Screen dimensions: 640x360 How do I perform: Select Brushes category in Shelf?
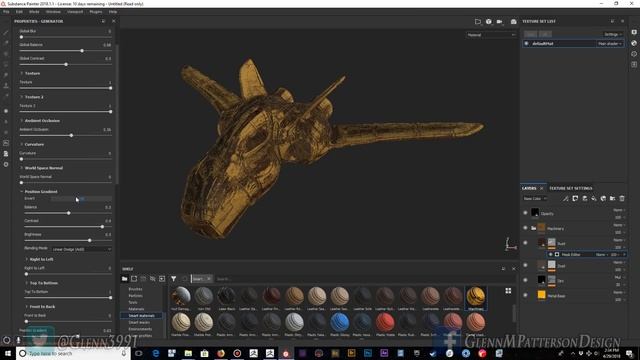tap(135, 289)
